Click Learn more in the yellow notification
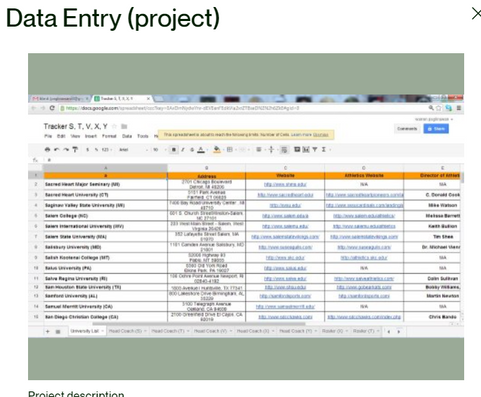Viewport: 481px width, 397px height. 301,135
